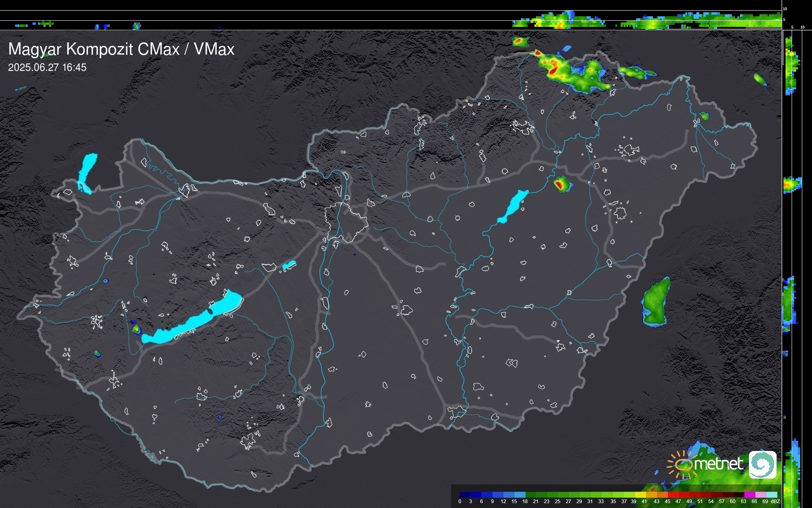Screen dimensions: 812x508
Task: Click the bright red 45–47 dBZ swatch
Action: (x=673, y=495)
